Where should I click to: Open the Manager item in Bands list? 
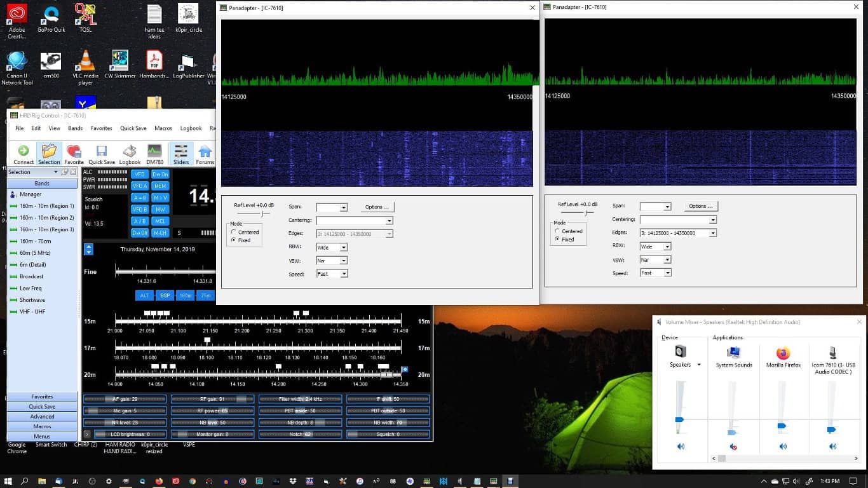pos(30,194)
